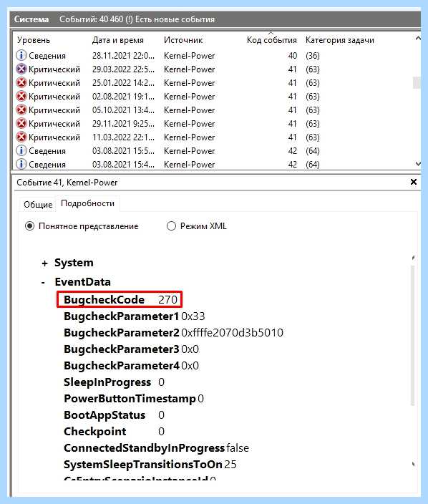
Task: Click details pane scrollbar up arrow
Action: (x=413, y=258)
